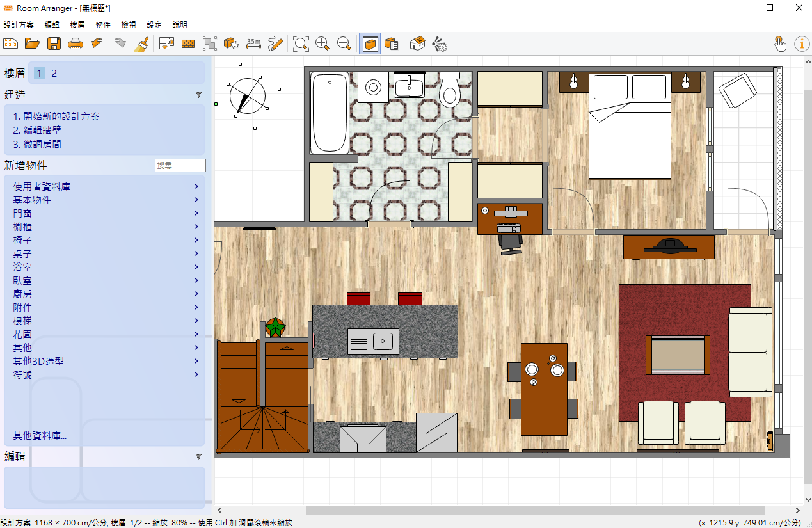Click the Print icon in toolbar
This screenshot has width=812, height=528.
point(76,44)
